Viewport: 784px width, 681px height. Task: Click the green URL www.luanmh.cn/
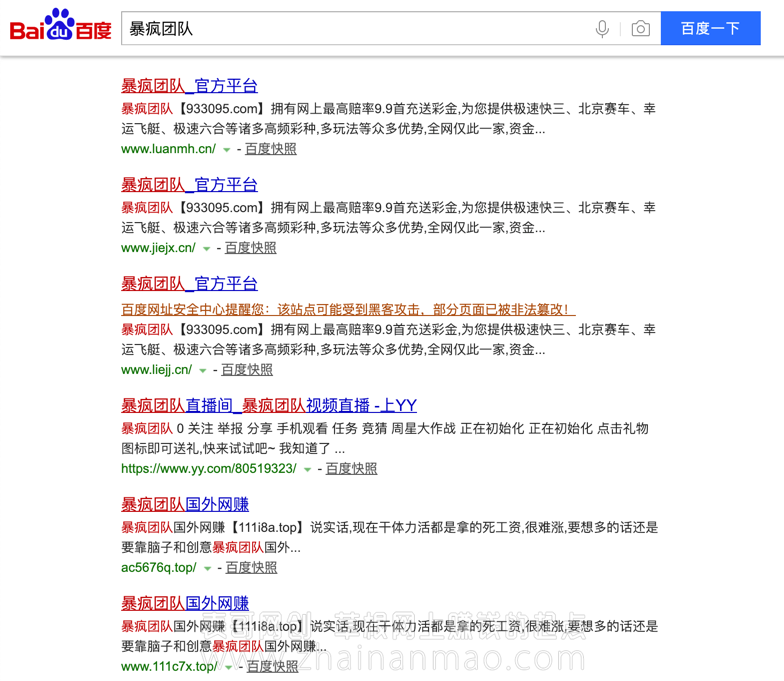(x=168, y=149)
